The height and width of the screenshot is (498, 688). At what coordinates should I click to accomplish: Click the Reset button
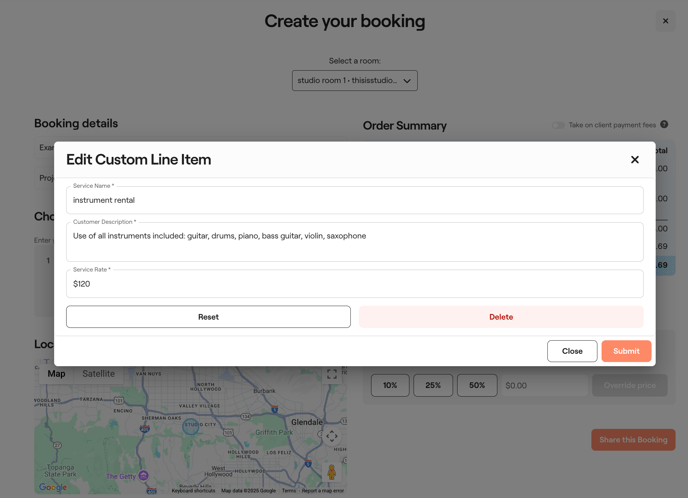[208, 317]
